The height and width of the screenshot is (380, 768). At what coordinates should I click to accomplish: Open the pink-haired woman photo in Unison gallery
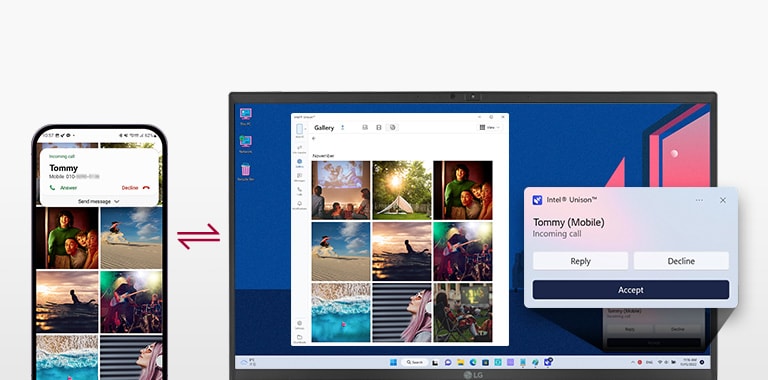402,312
